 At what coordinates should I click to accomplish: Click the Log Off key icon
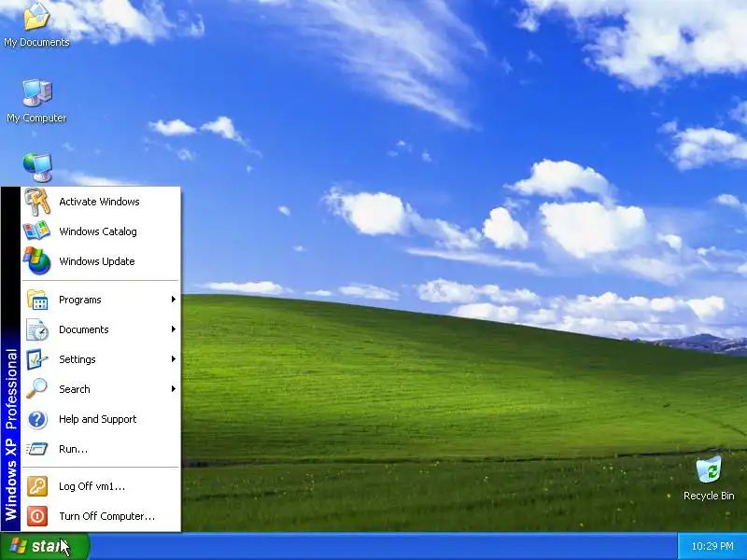click(x=37, y=486)
